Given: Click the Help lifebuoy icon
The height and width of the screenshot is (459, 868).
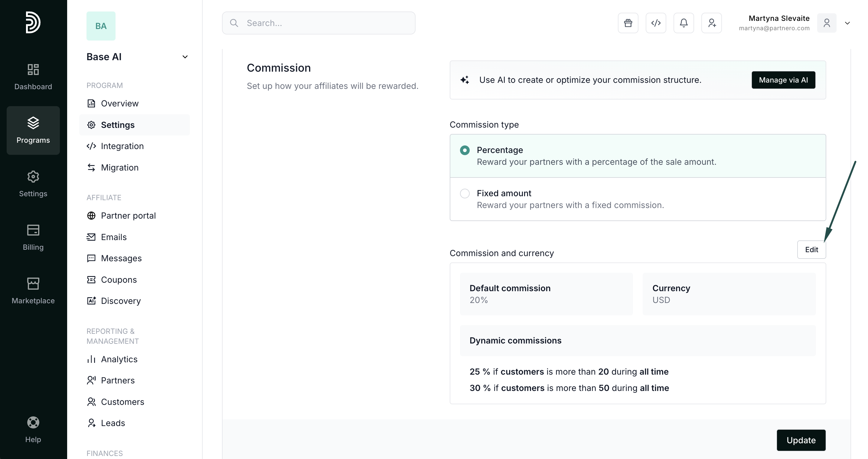Looking at the screenshot, I should coord(33,423).
